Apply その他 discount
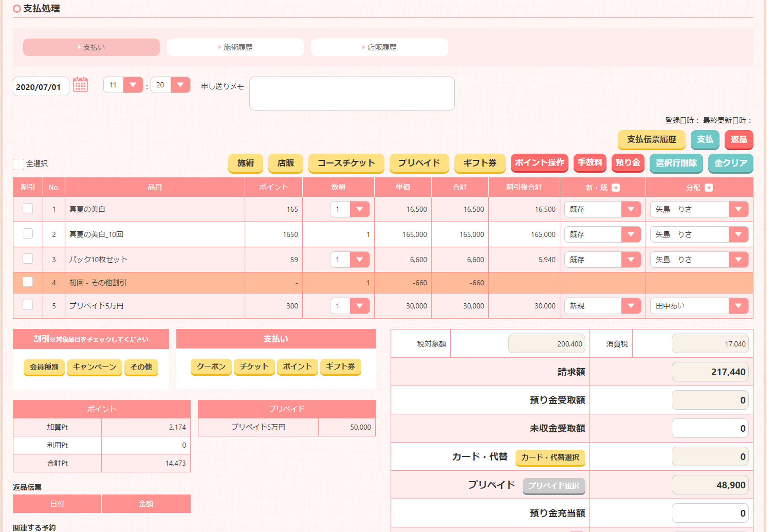Screen dimensions: 767x532 (x=141, y=367)
